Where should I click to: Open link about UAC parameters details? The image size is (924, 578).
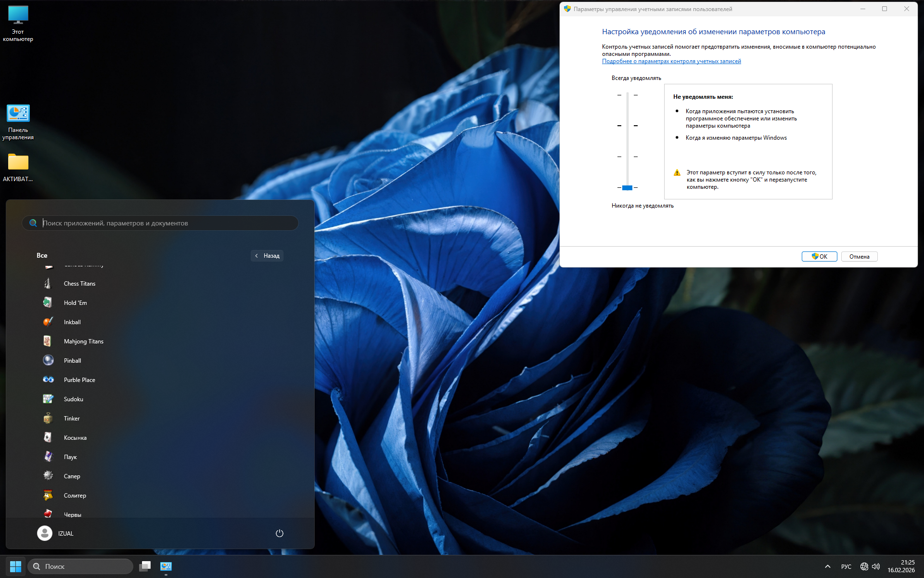pos(671,61)
